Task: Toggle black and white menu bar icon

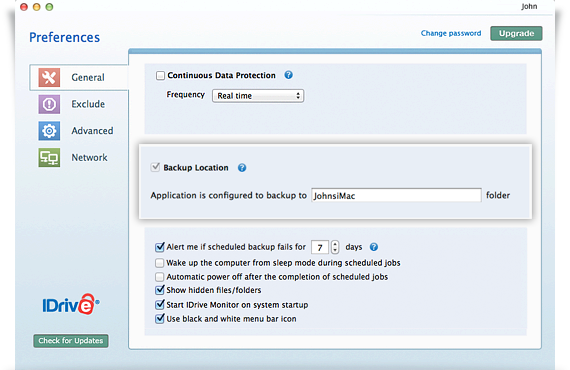Action: click(160, 319)
